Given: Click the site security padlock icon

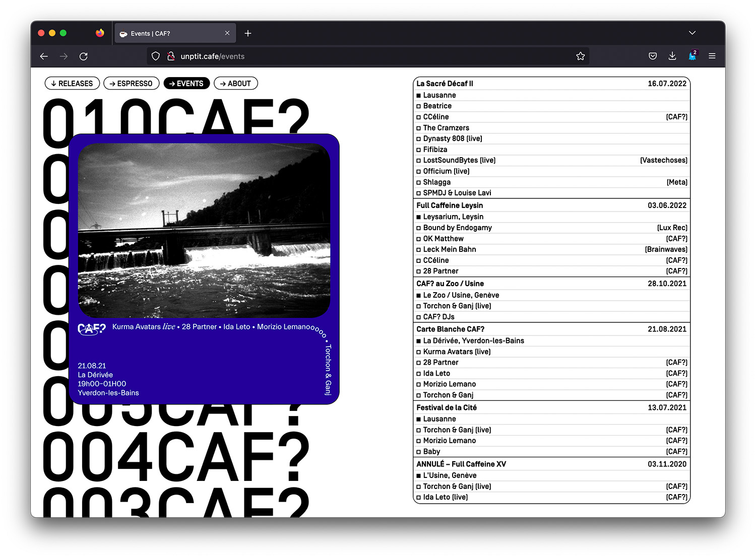Looking at the screenshot, I should (171, 56).
